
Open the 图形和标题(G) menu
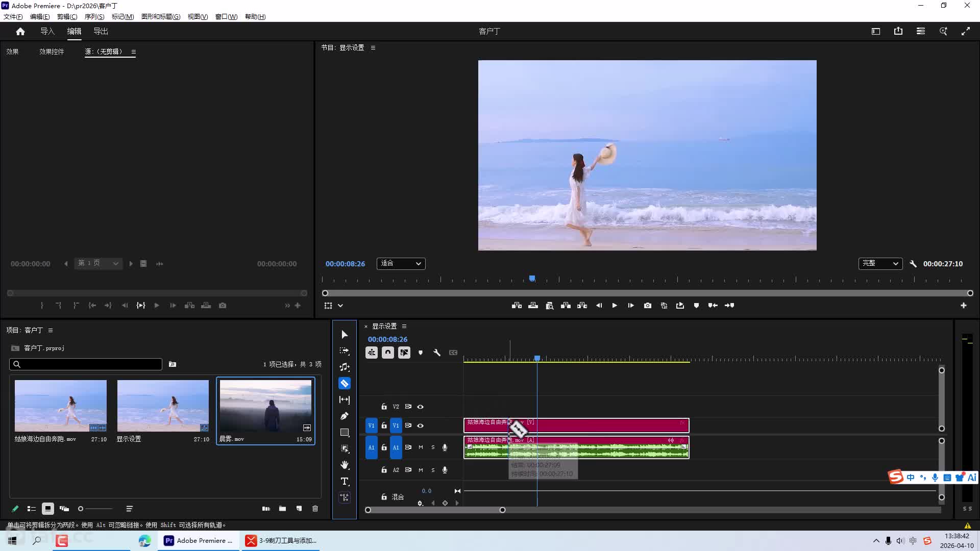[x=161, y=17]
